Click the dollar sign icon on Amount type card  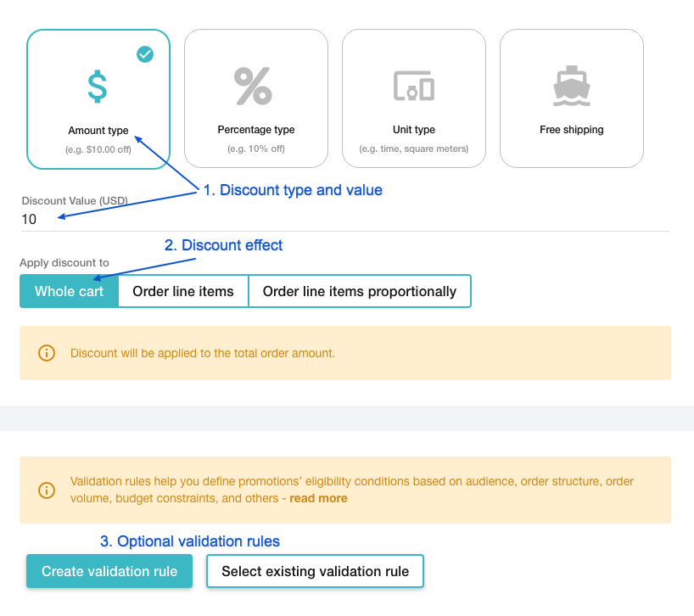[x=98, y=85]
